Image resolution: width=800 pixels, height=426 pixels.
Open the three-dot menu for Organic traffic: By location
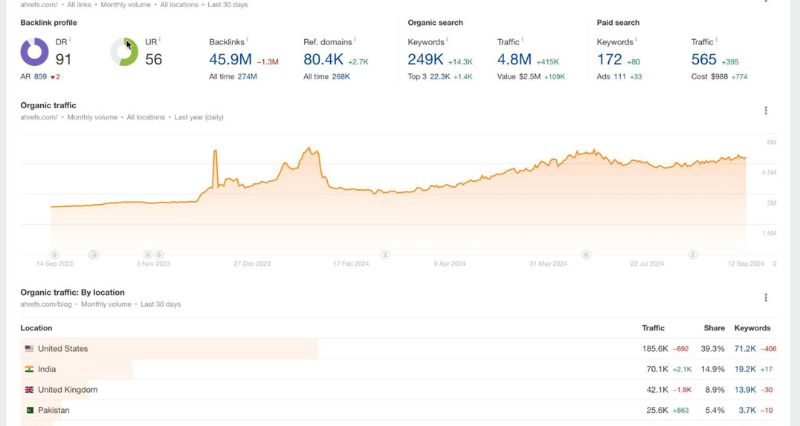coord(765,297)
